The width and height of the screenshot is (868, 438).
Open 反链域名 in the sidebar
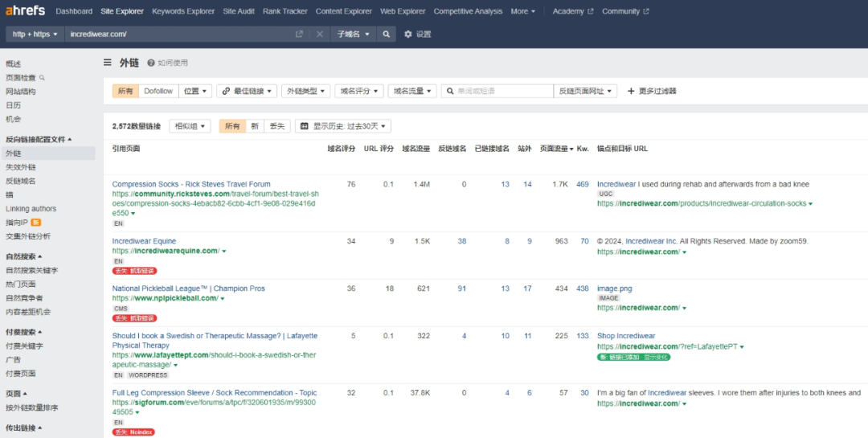coord(21,181)
